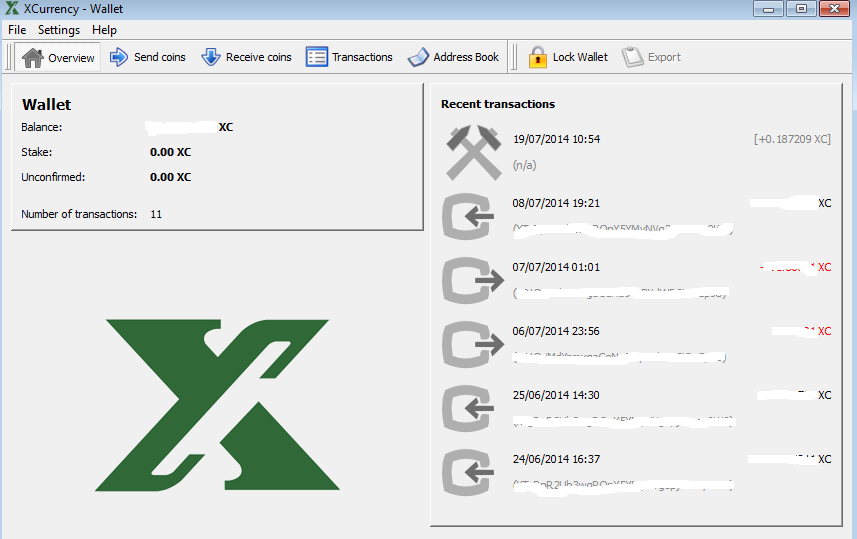The width and height of the screenshot is (857, 539).
Task: Click the +0.187209 XC mined amount
Action: [792, 139]
